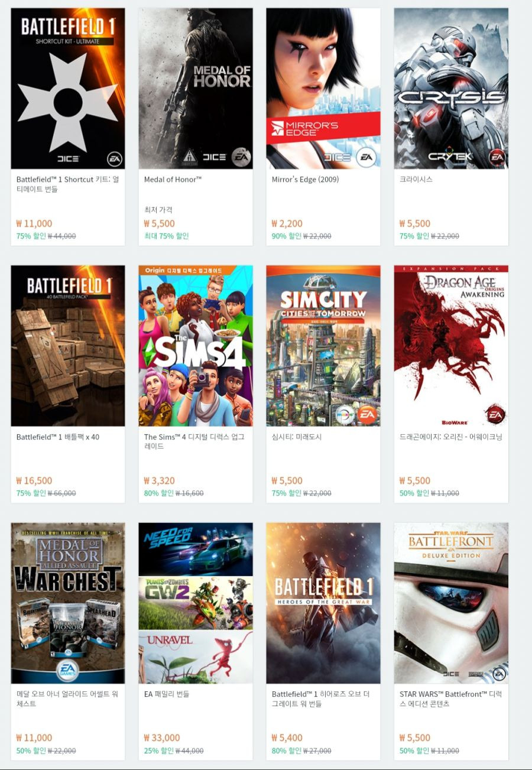
Task: Open the Battlefield 1 40 Battlepack cover
Action: coord(68,346)
